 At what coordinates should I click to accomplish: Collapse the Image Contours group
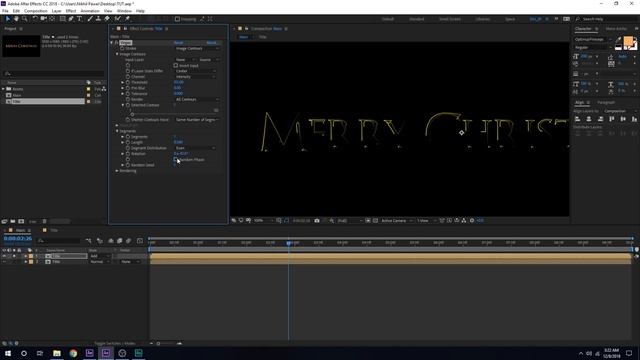click(x=117, y=54)
